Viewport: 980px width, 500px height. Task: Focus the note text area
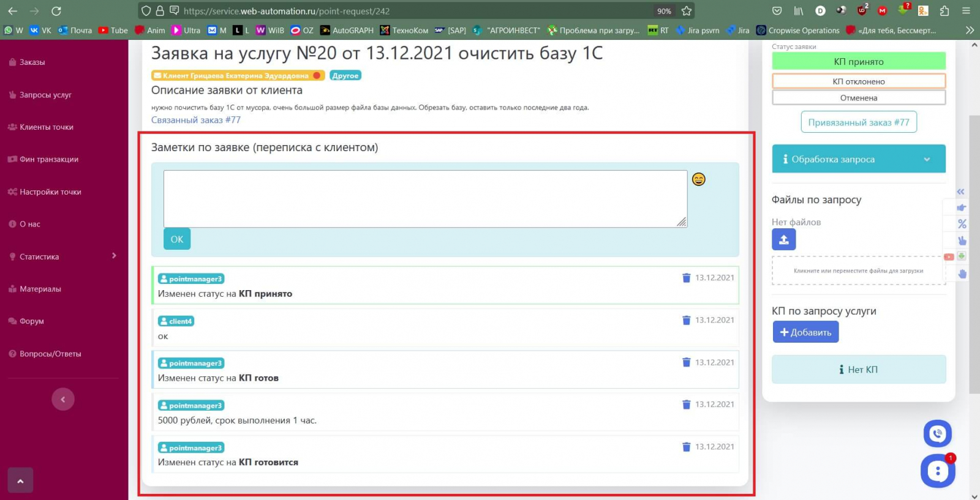pos(425,199)
